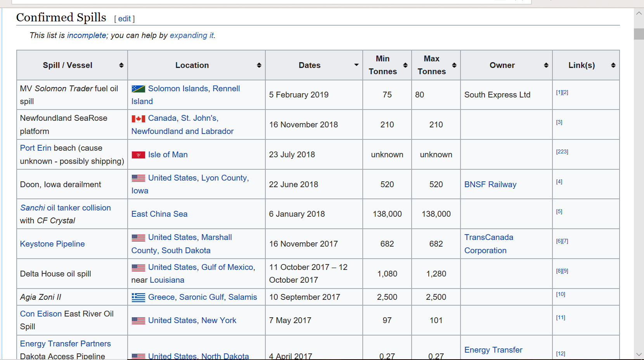Open edit link for Confirmed Spills section
The width and height of the screenshot is (644, 360).
coord(124,19)
